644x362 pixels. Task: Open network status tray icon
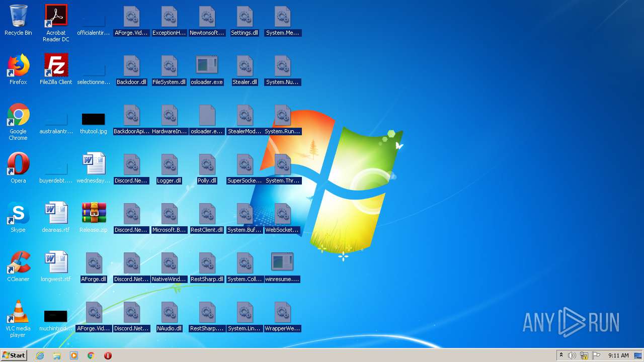[584, 355]
